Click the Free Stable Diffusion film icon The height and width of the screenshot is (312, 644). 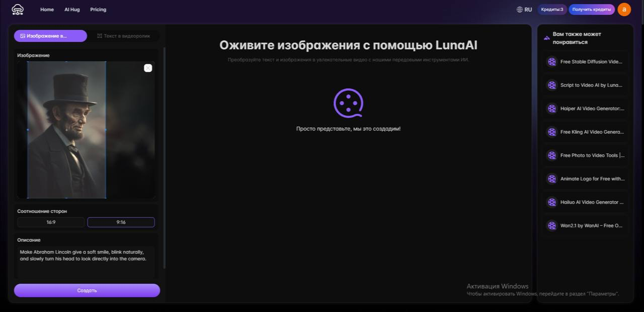552,62
